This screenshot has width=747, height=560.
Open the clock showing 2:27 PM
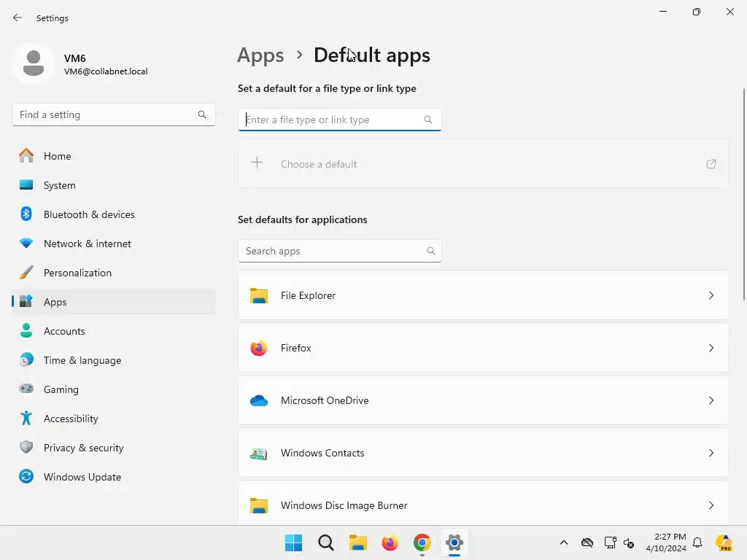[666, 542]
